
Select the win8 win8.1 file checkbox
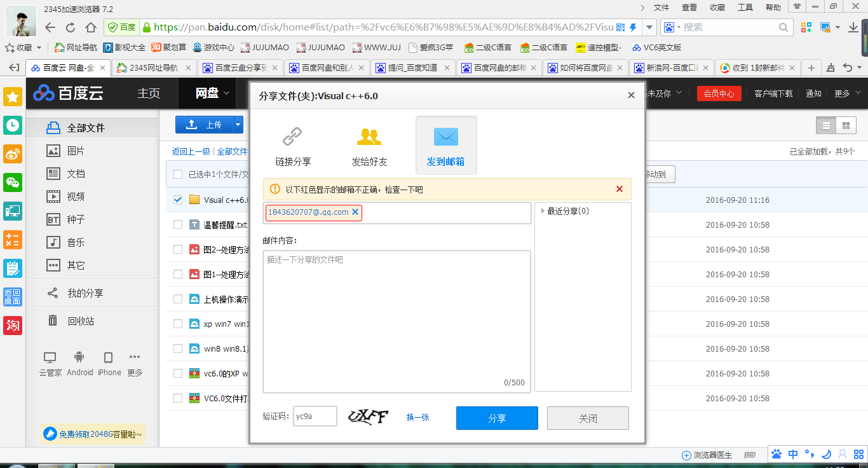tap(178, 348)
